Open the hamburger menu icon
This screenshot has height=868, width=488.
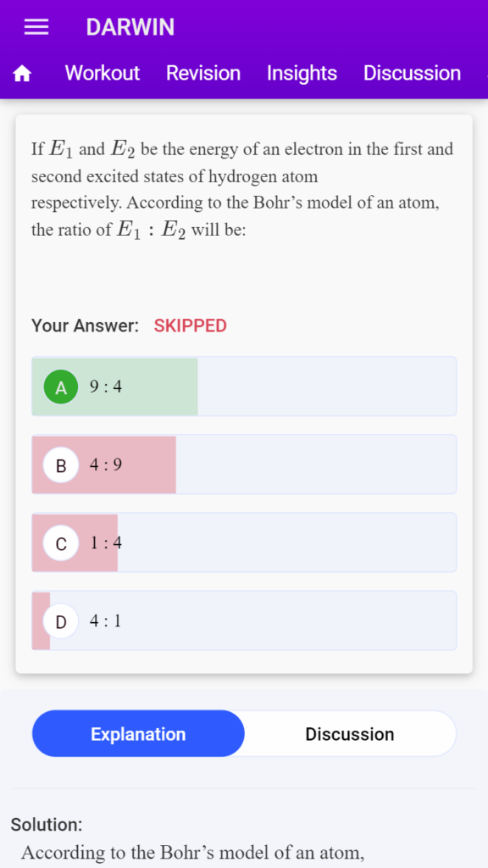36,27
